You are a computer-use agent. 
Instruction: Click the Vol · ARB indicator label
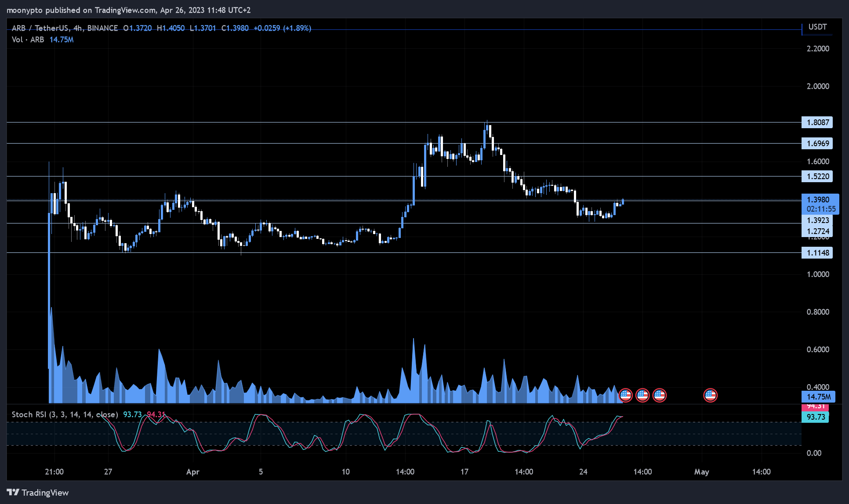click(x=28, y=40)
